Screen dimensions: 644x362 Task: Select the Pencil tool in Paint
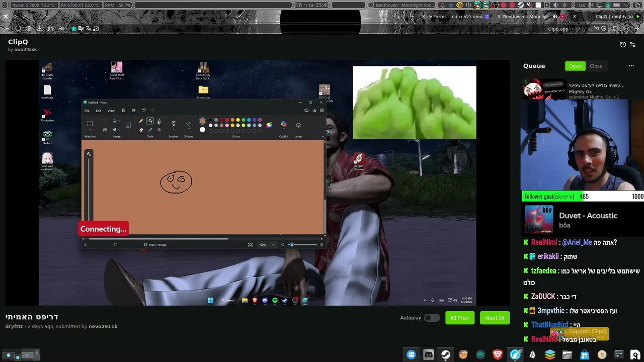click(141, 121)
